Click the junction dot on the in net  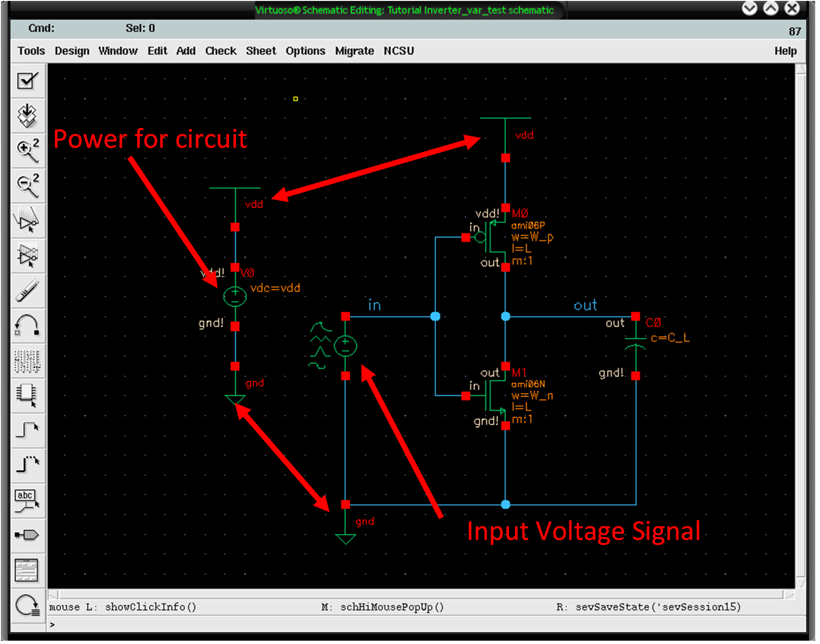[x=435, y=316]
